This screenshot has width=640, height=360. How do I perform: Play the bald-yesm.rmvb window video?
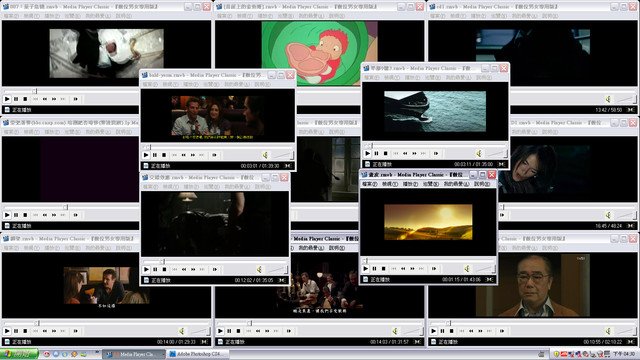(146, 155)
